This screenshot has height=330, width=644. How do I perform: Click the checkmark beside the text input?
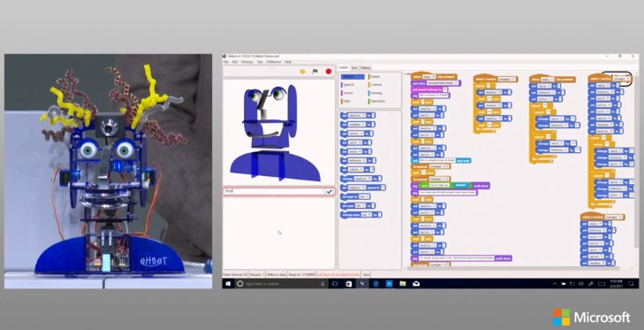(x=330, y=191)
